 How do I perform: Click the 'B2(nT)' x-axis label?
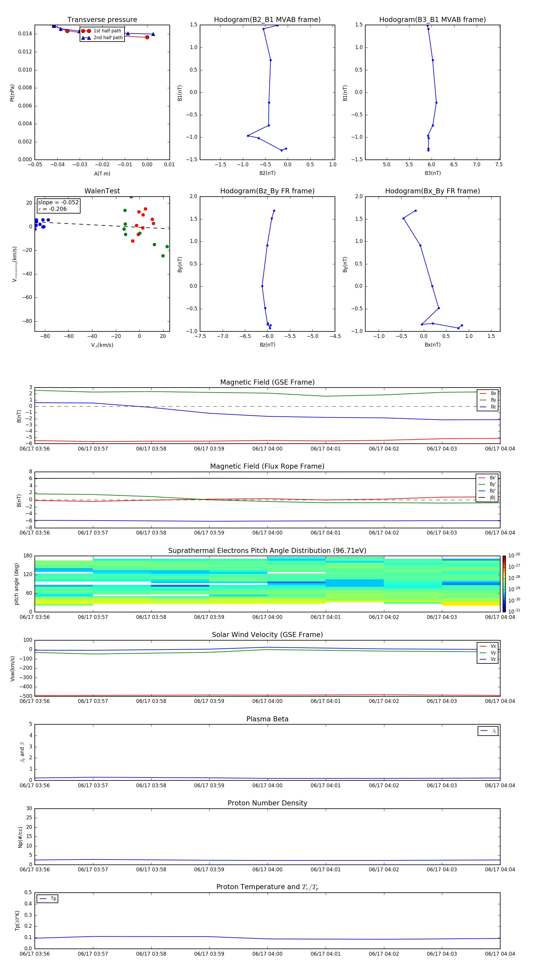267,173
